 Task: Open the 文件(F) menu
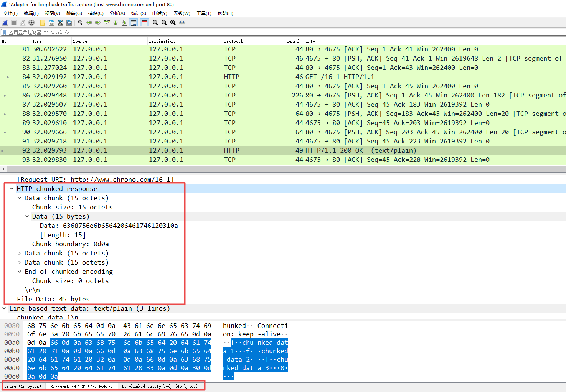(x=10, y=13)
